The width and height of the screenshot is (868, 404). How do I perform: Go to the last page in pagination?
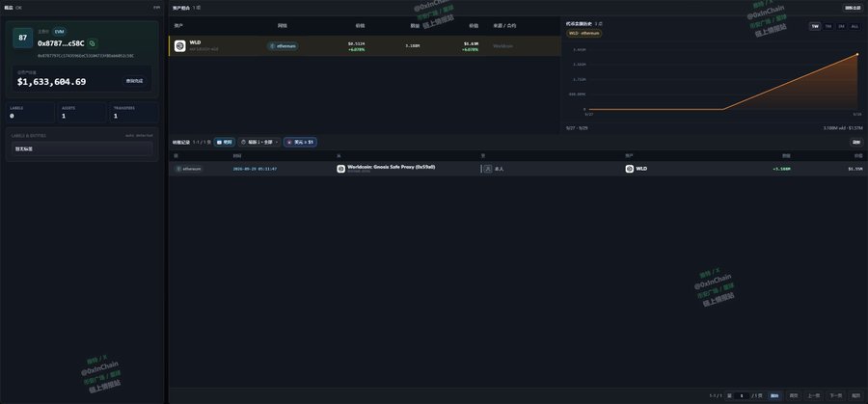pos(855,395)
